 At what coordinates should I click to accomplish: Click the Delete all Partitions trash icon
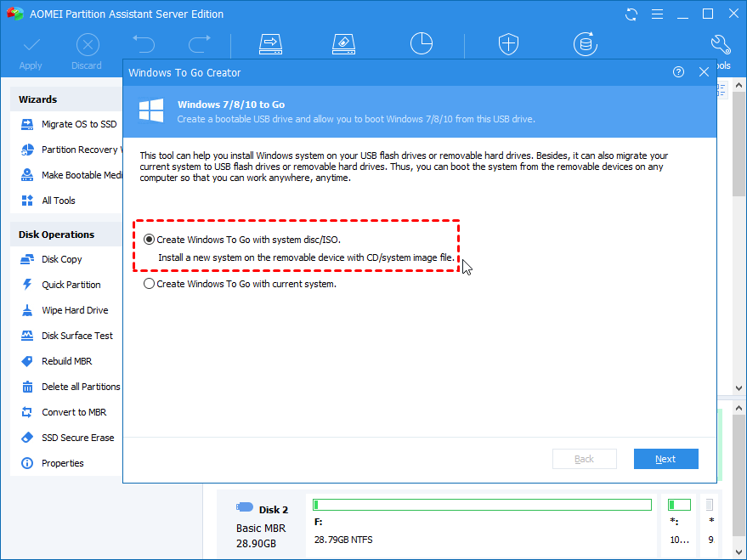27,387
